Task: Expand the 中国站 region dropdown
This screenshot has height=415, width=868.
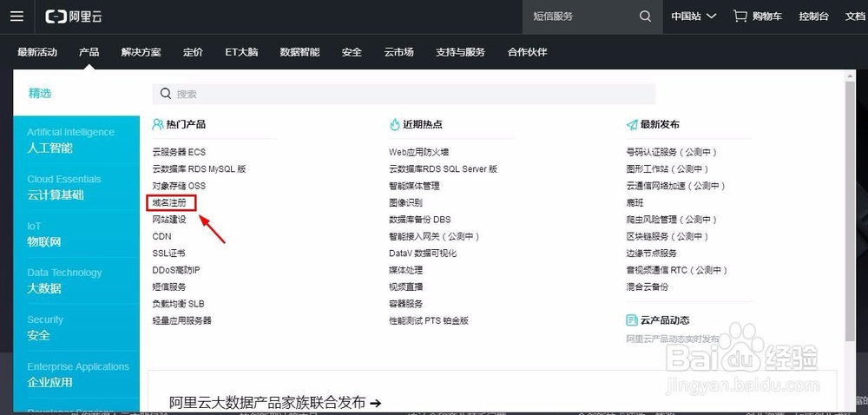Action: 694,16
